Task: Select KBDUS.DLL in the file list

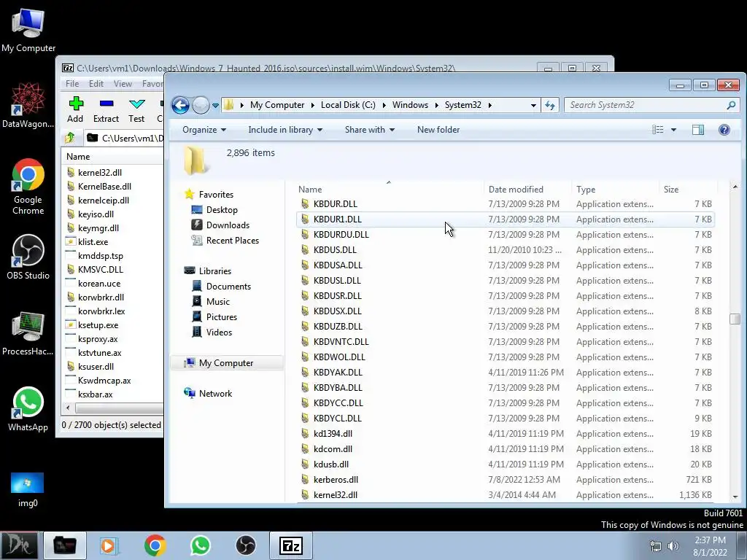Action: 505,250
